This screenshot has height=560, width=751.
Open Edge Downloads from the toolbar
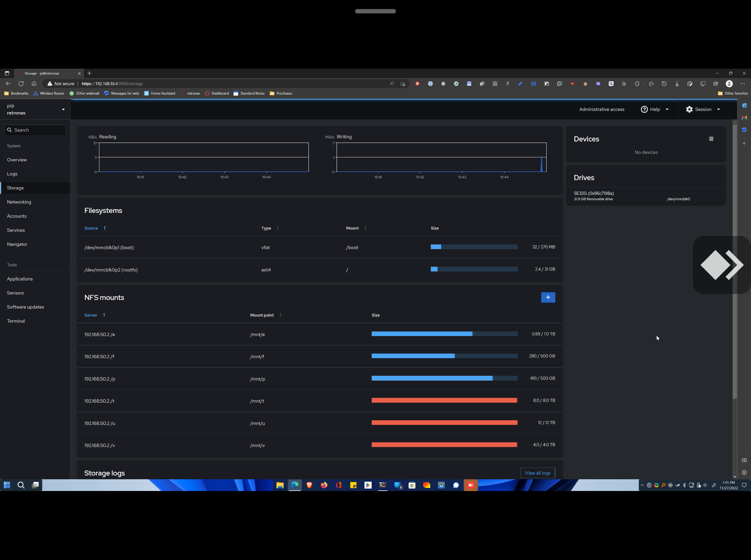point(677,83)
